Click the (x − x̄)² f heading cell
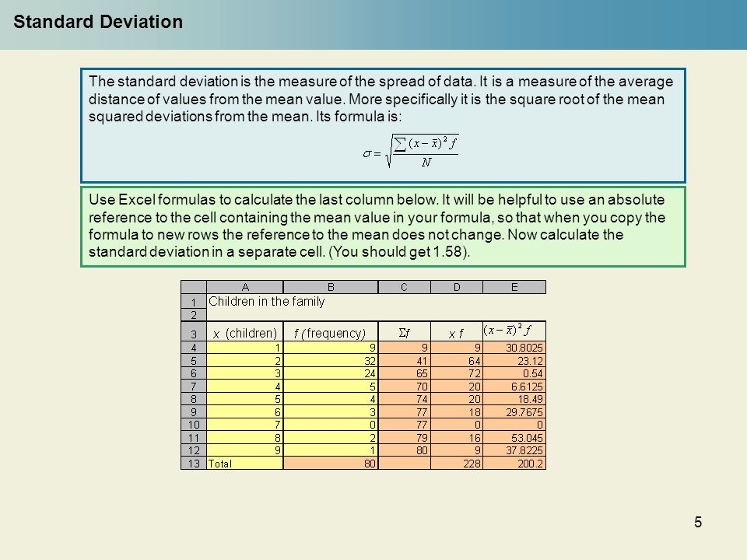This screenshot has height=560, width=747. [514, 332]
